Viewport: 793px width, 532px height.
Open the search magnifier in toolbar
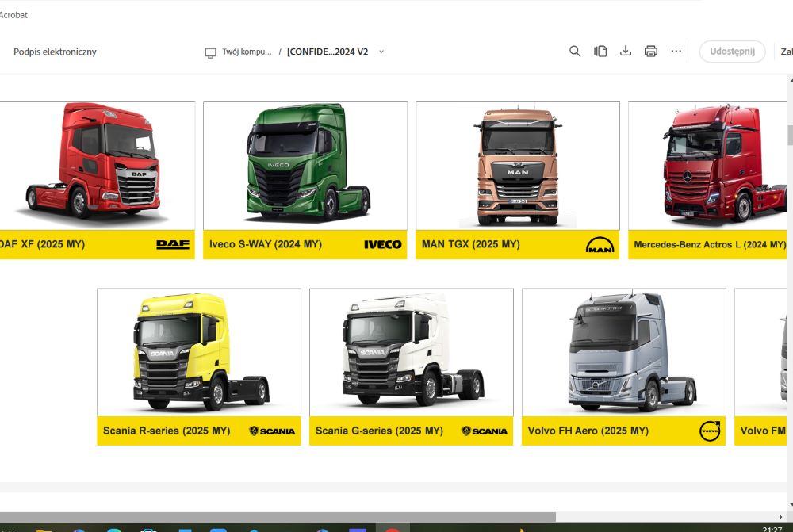pyautogui.click(x=575, y=52)
